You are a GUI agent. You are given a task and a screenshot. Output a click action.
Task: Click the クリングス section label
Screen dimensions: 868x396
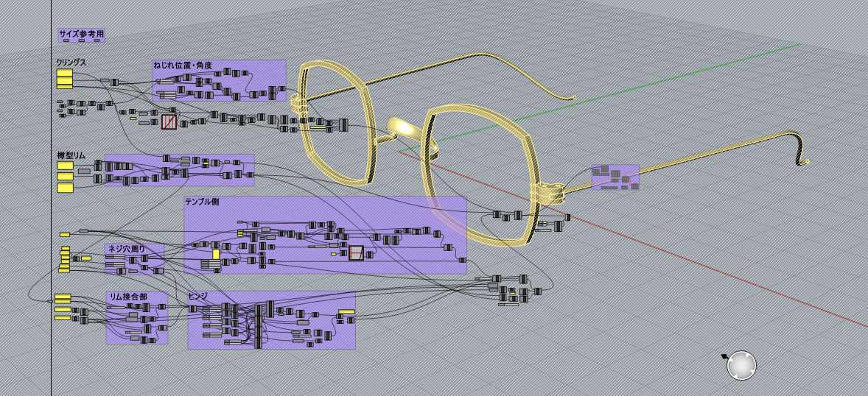point(71,63)
